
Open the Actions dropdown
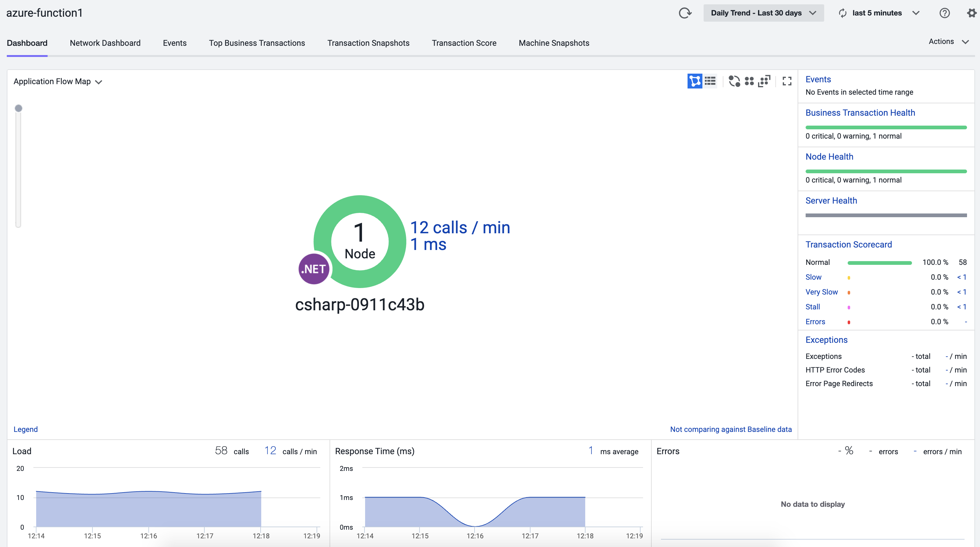coord(948,41)
